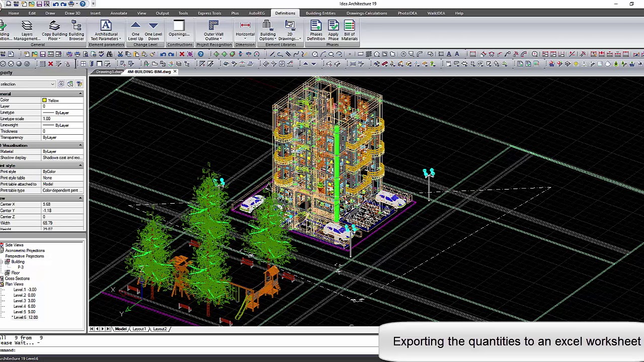This screenshot has height=362, width=644.
Task: Click the Linetype ByLayer value
Action: coord(62,113)
